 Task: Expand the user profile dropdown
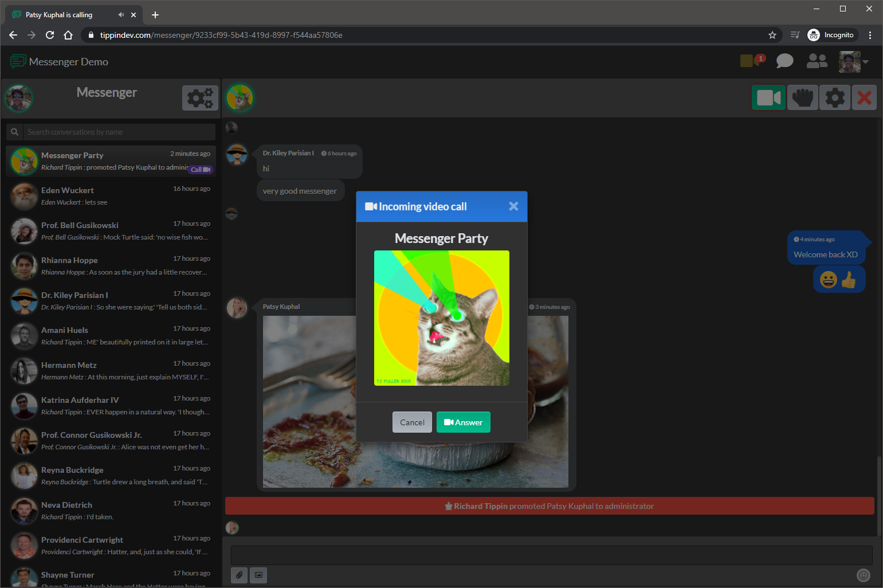click(854, 61)
